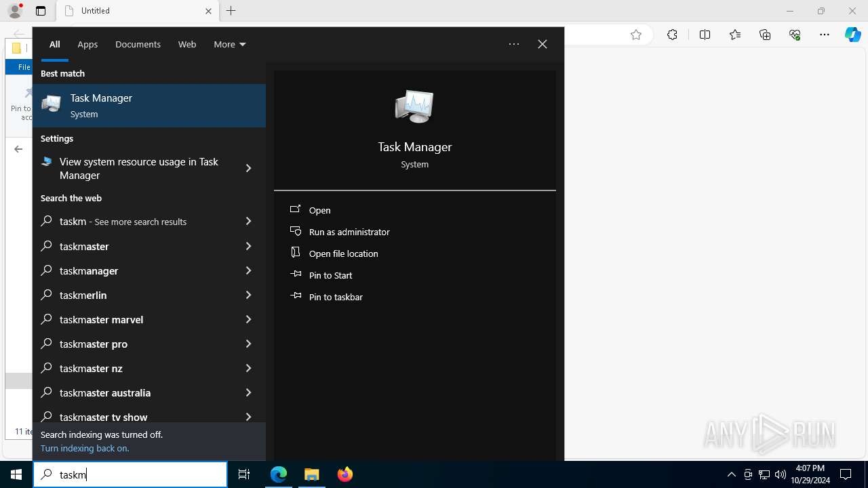Toggle Edge split screen icon

click(x=705, y=35)
